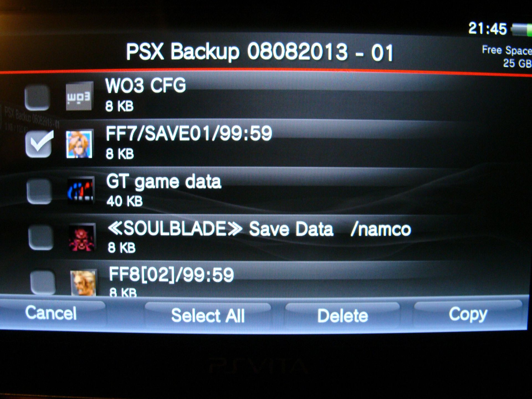Tap the battery status icon

click(x=521, y=29)
